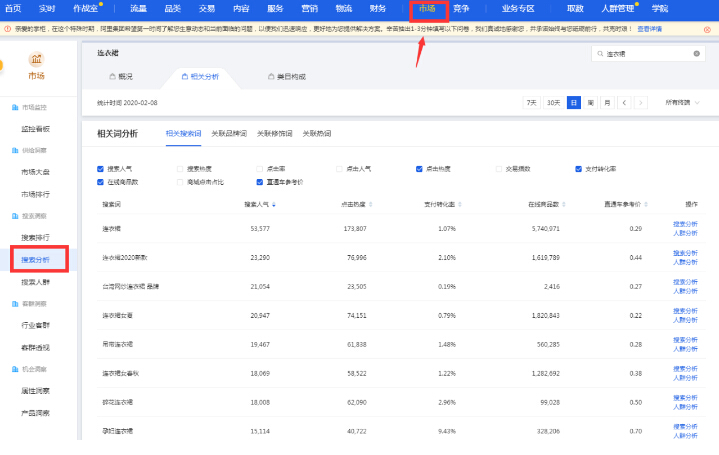Go to next date with right arrow
The width and height of the screenshot is (719, 455).
[642, 102]
